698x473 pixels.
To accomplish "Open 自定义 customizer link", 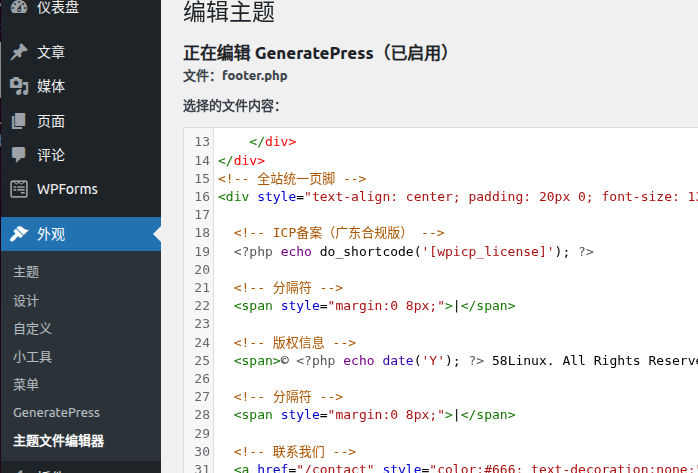I will [x=33, y=328].
